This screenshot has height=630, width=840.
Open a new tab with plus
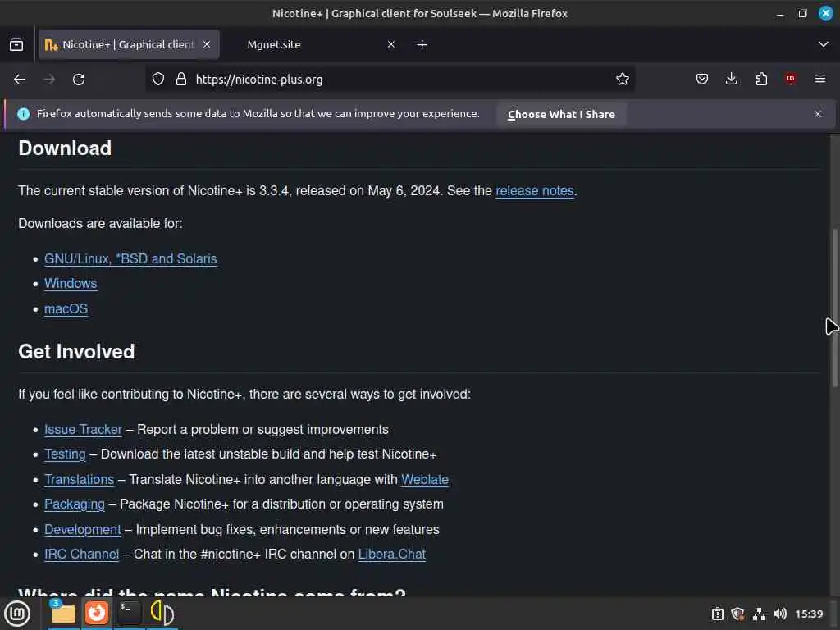pos(422,45)
